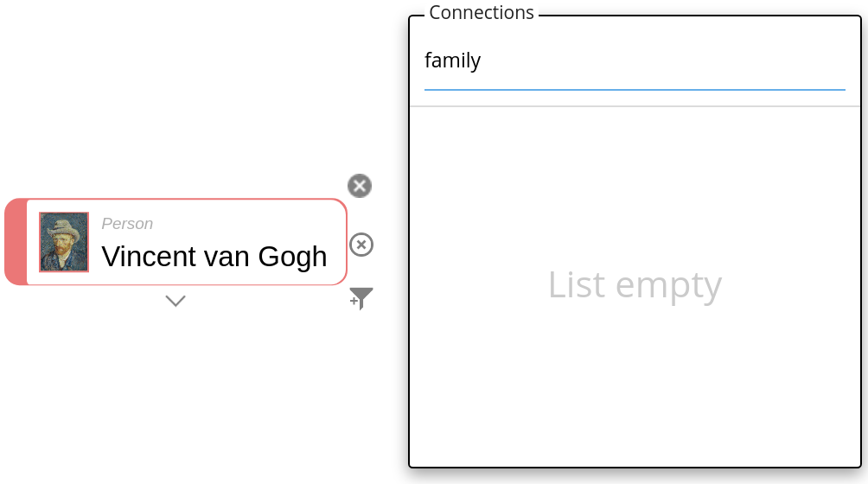Click the List empty placeholder text

635,284
